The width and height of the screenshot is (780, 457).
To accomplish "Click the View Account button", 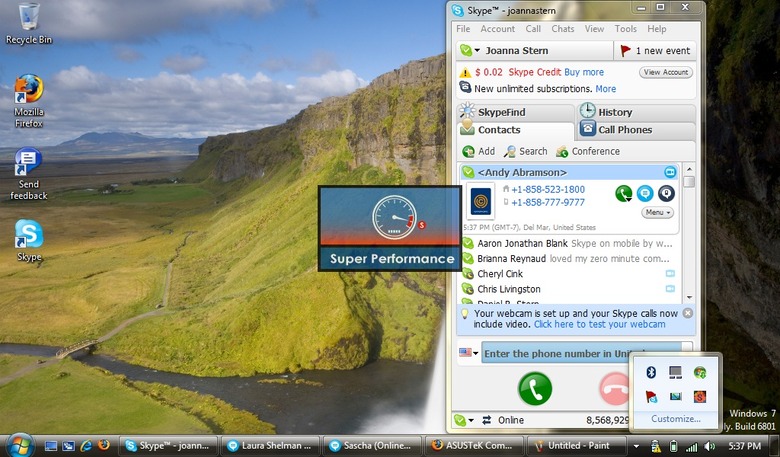I will [x=666, y=72].
